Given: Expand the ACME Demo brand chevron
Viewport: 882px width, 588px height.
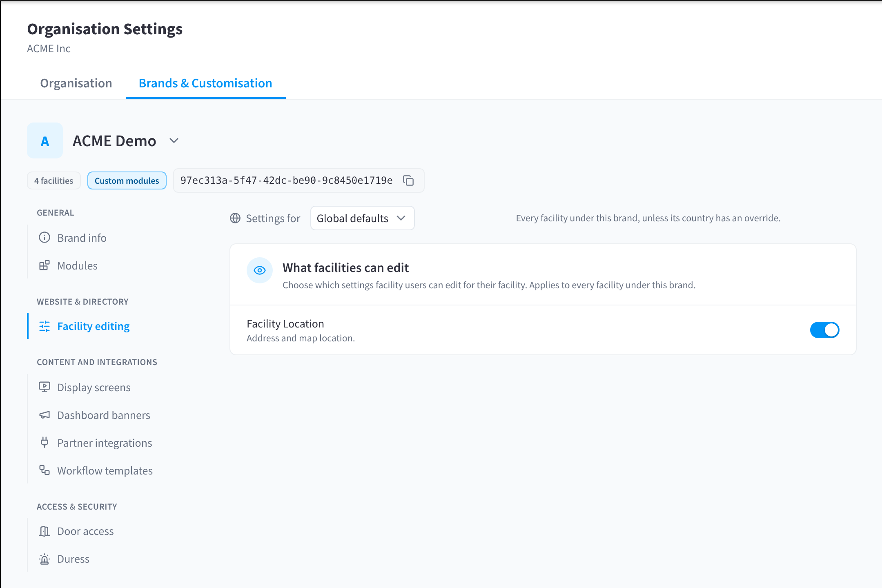Looking at the screenshot, I should point(174,140).
